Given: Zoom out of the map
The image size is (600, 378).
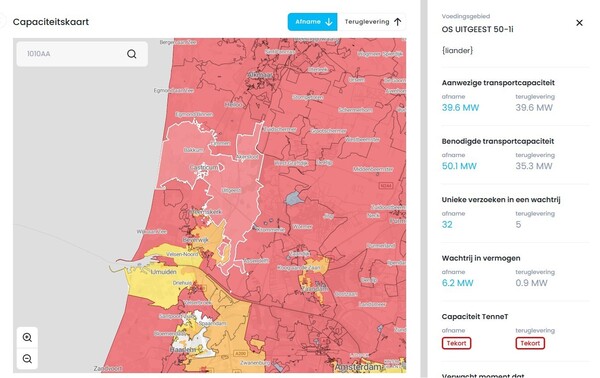Looking at the screenshot, I should (27, 359).
